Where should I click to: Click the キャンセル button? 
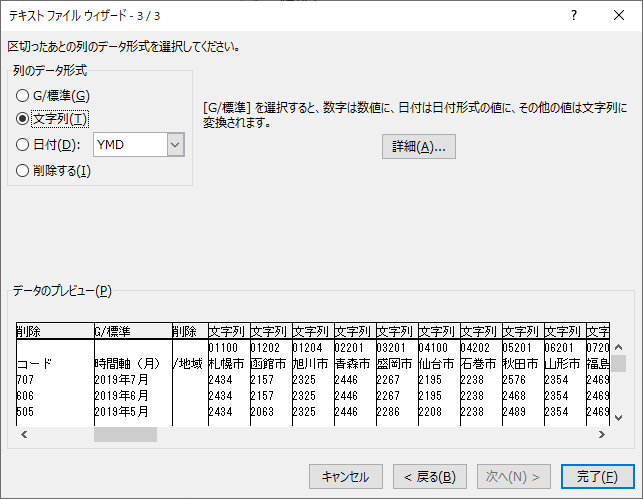(346, 476)
